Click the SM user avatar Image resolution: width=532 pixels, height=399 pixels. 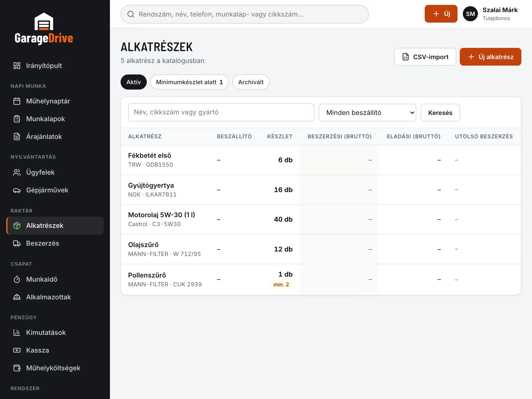point(470,14)
